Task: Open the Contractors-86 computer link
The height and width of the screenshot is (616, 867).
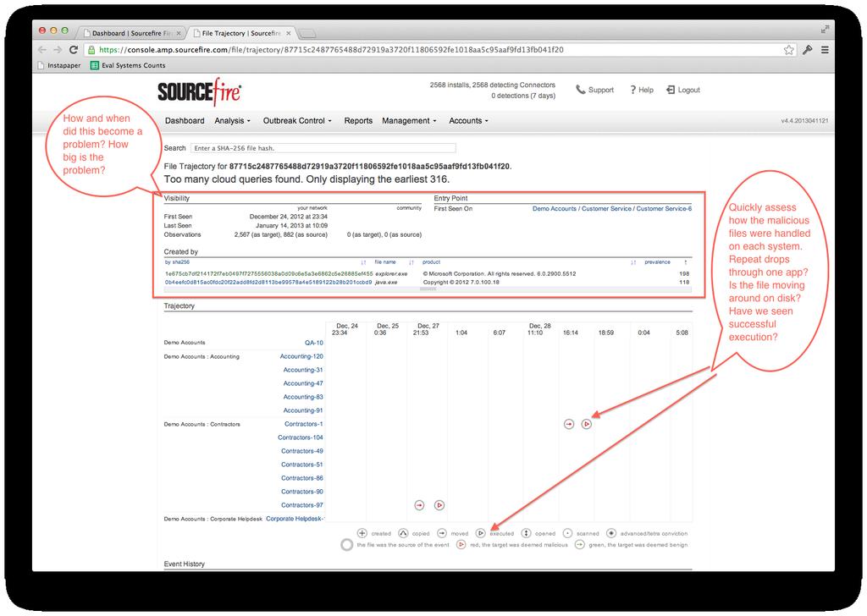Action: [302, 478]
